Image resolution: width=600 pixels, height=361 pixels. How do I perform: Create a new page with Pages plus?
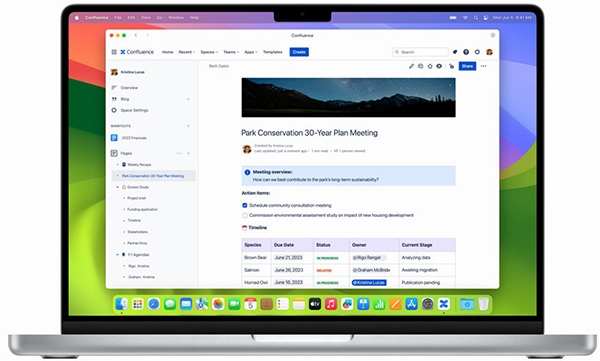click(188, 153)
